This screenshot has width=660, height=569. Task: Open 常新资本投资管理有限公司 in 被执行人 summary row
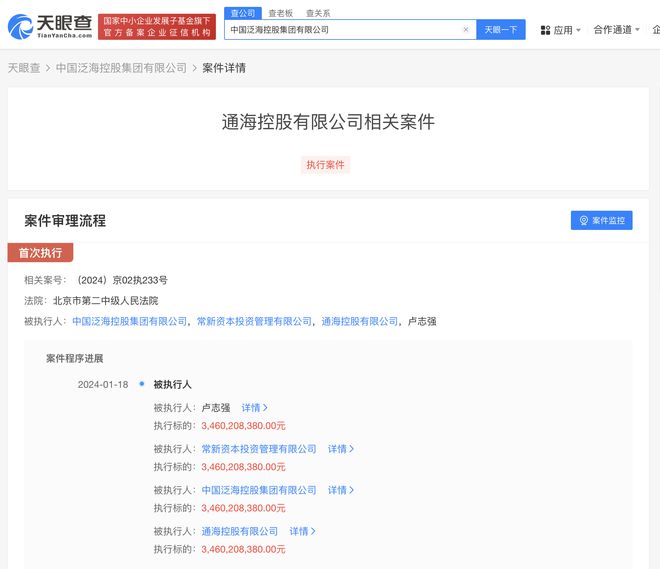coord(254,321)
